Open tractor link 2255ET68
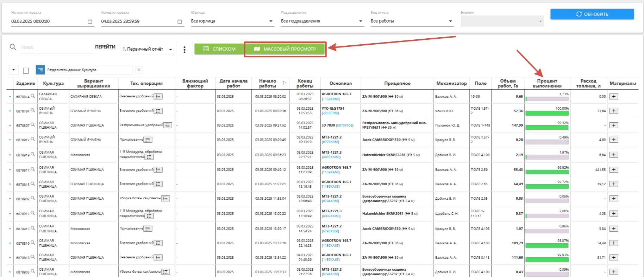The height and width of the screenshot is (277, 644). (330, 113)
